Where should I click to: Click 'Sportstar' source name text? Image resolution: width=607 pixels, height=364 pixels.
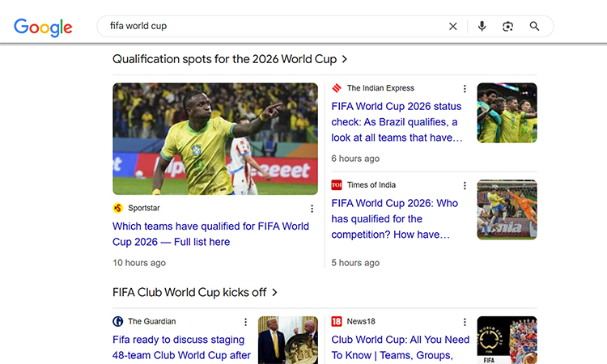coord(144,208)
